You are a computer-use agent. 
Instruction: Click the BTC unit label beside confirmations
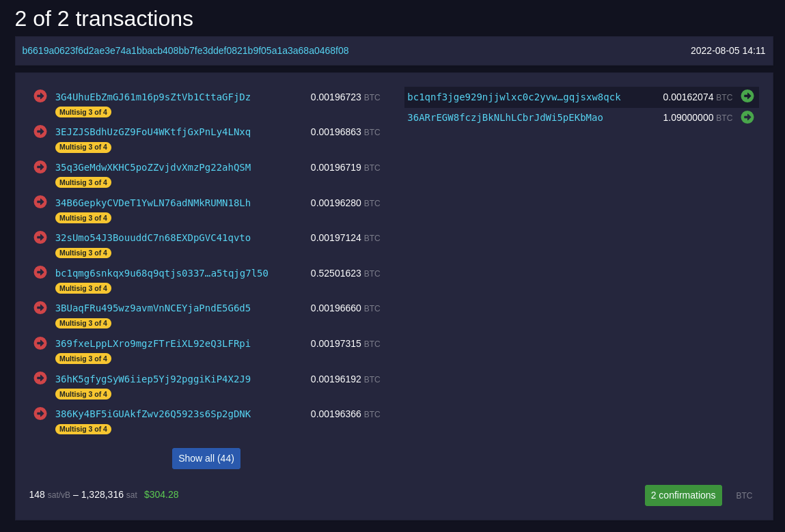pos(744,496)
